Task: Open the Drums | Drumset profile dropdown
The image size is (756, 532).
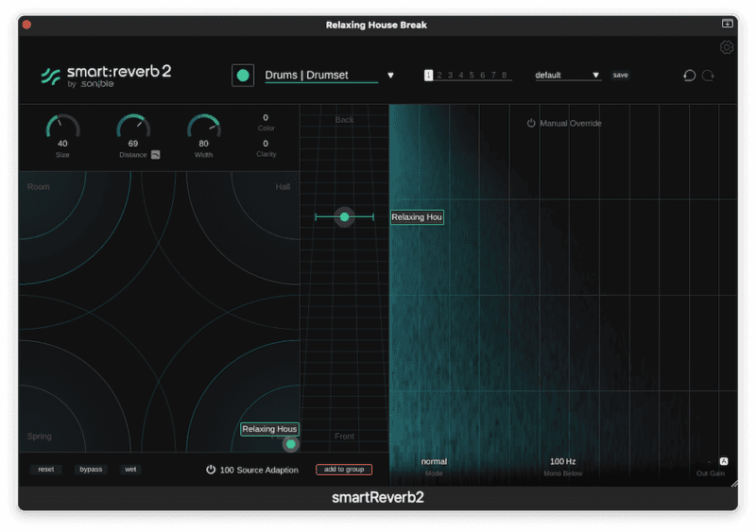Action: point(321,76)
